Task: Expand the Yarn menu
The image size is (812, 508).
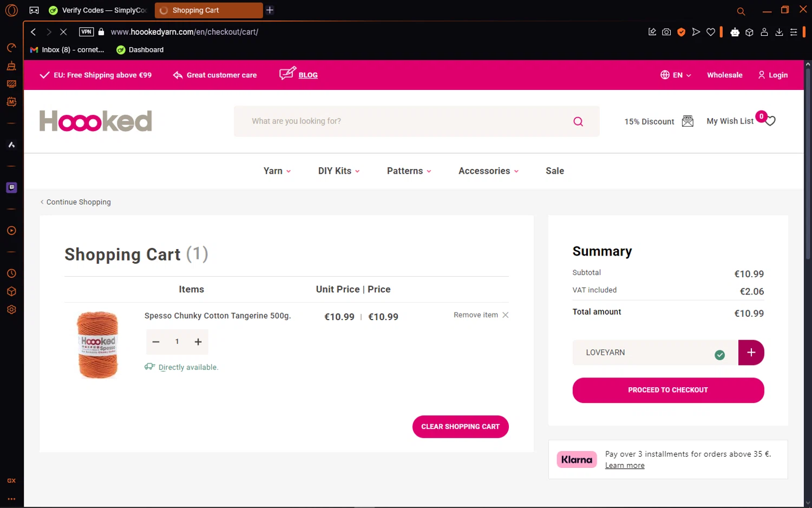Action: 277,171
